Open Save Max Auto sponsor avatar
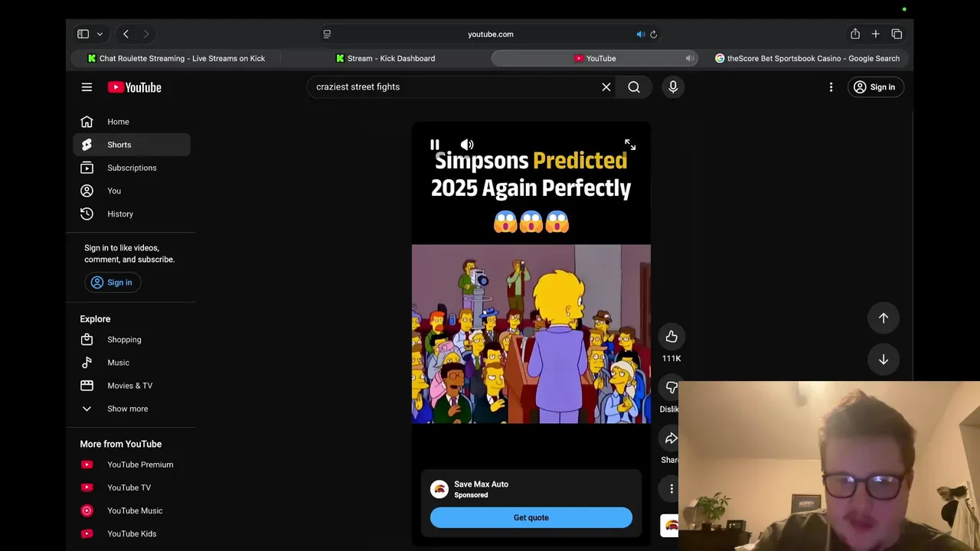This screenshot has width=980, height=551. coord(439,490)
